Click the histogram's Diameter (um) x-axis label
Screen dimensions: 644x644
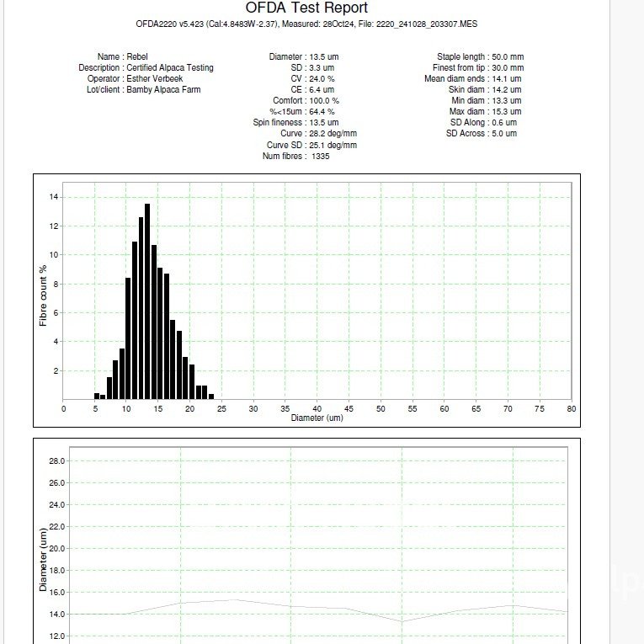tap(317, 418)
